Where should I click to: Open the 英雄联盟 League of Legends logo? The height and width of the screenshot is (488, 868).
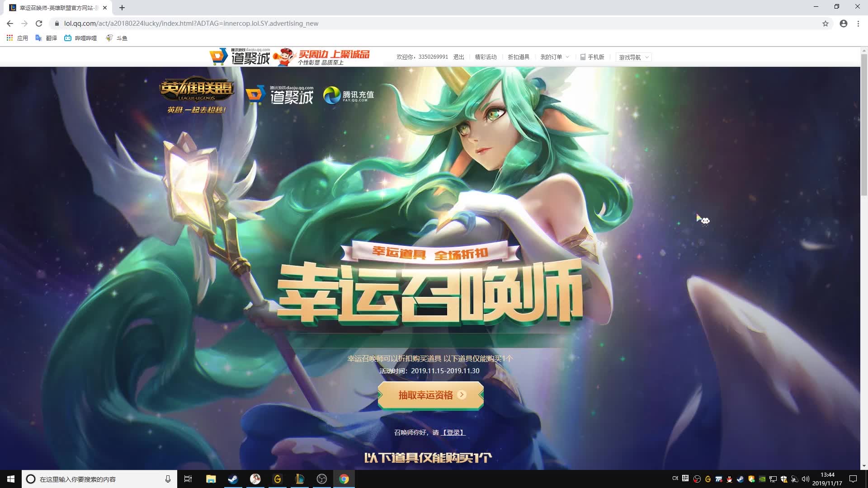tap(197, 95)
